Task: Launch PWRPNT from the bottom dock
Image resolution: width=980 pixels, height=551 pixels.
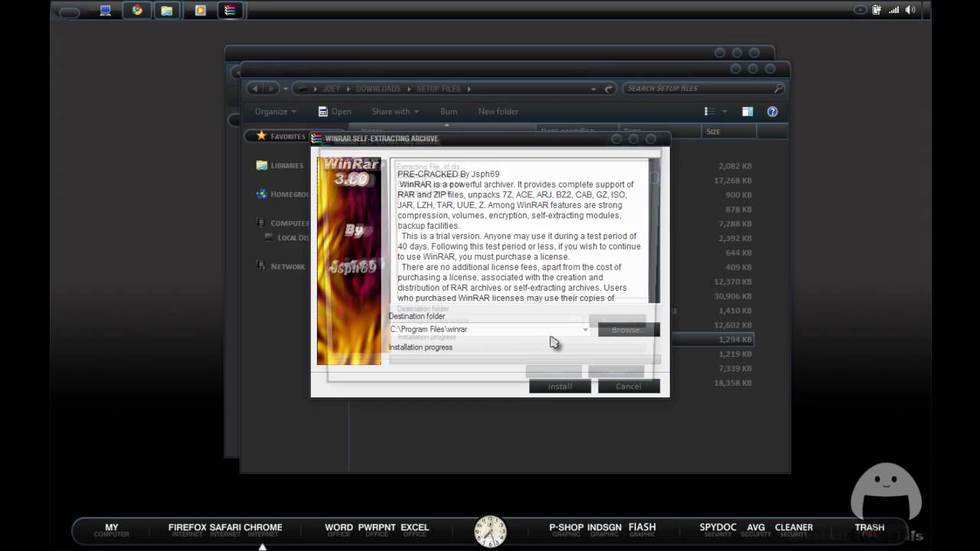Action: 377,530
